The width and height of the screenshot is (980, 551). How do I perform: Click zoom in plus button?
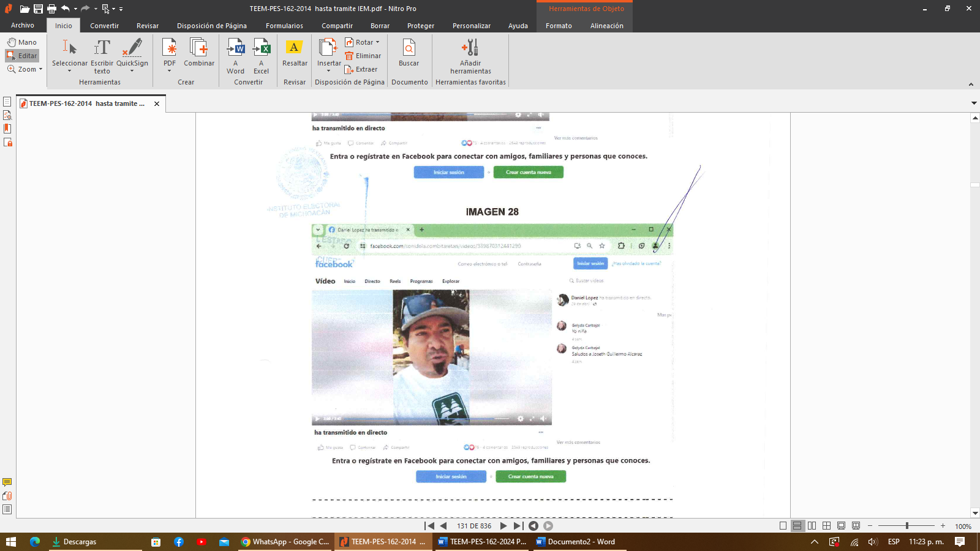[x=943, y=526]
